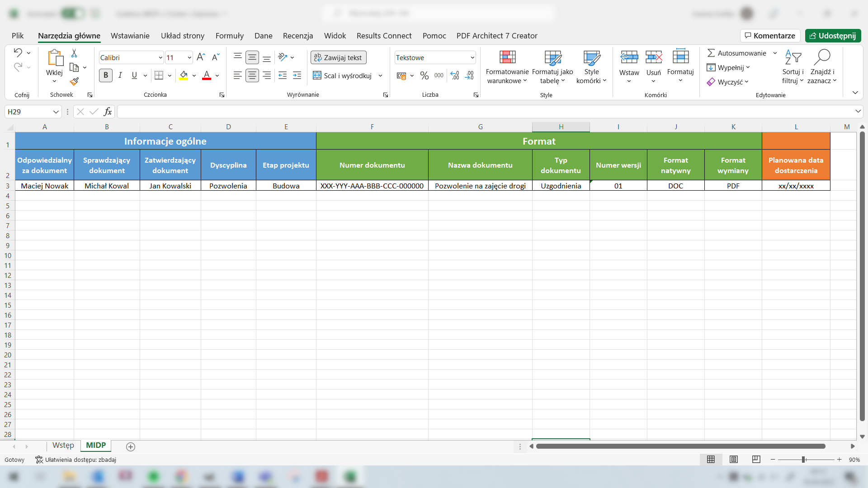Click the zoom slider handle
The width and height of the screenshot is (868, 488).
click(803, 460)
